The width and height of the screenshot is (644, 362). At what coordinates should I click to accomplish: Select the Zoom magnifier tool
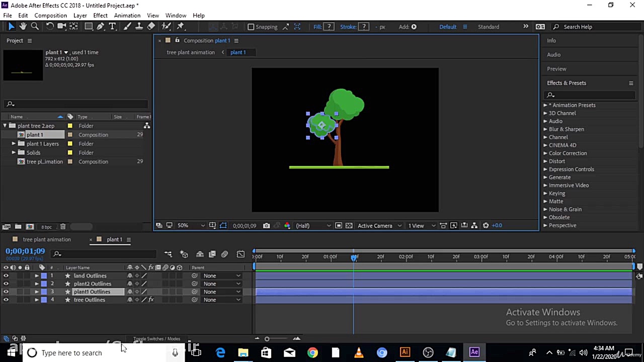point(35,27)
